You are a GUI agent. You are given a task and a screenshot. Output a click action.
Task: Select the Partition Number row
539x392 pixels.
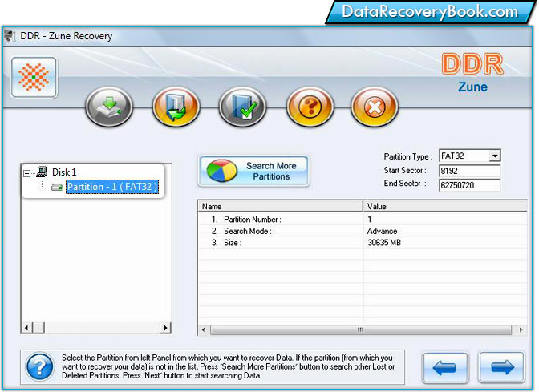tap(363, 220)
